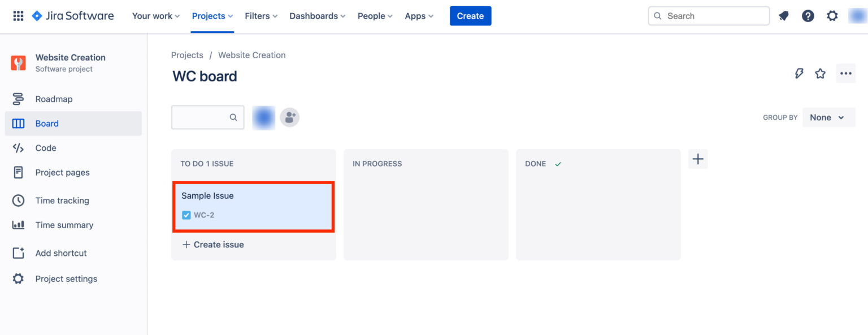Expand the Projects menu in the navbar
Viewport: 868px width, 335px height.
click(x=212, y=16)
